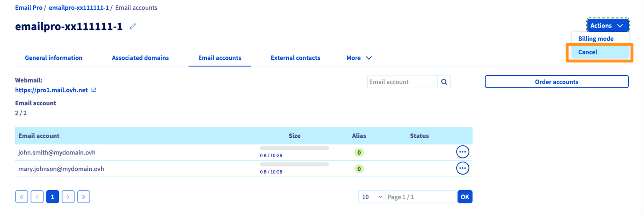Focus the Email account search field
The width and height of the screenshot is (644, 215).
[x=402, y=82]
